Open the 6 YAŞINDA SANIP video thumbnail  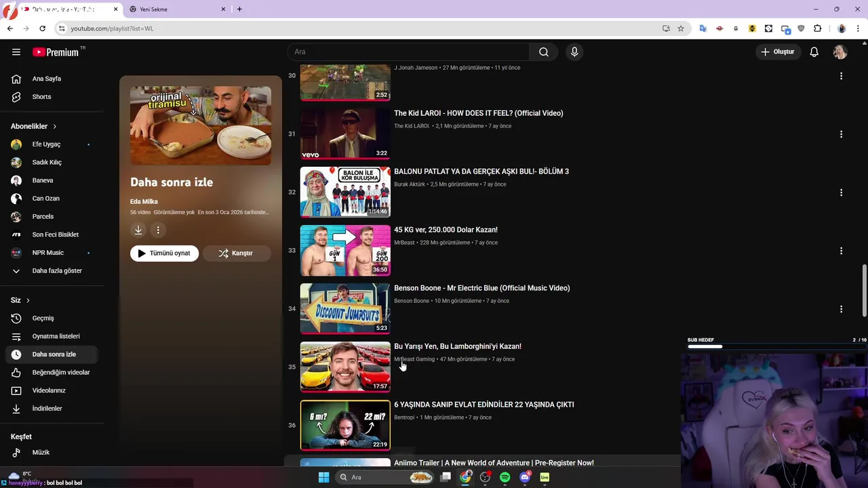[x=345, y=425]
